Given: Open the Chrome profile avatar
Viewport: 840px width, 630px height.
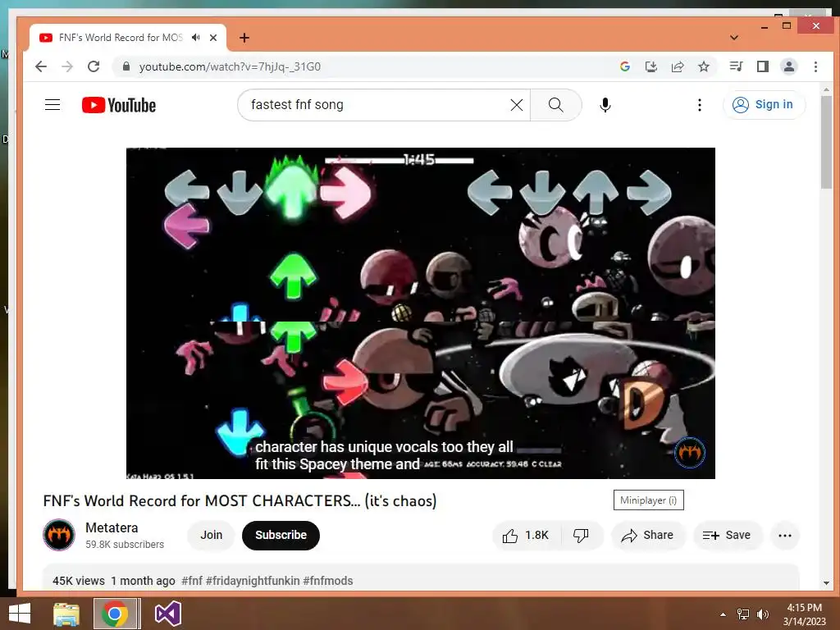Looking at the screenshot, I should (x=788, y=66).
